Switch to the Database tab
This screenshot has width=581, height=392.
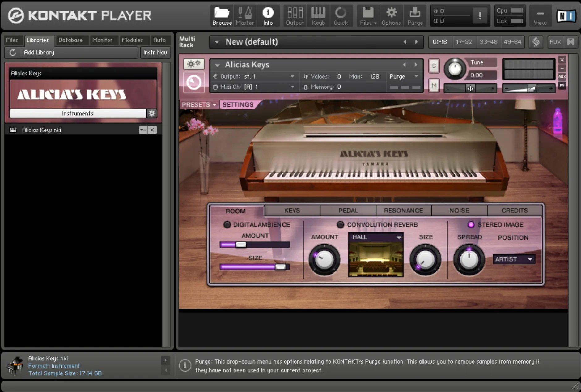pyautogui.click(x=70, y=40)
